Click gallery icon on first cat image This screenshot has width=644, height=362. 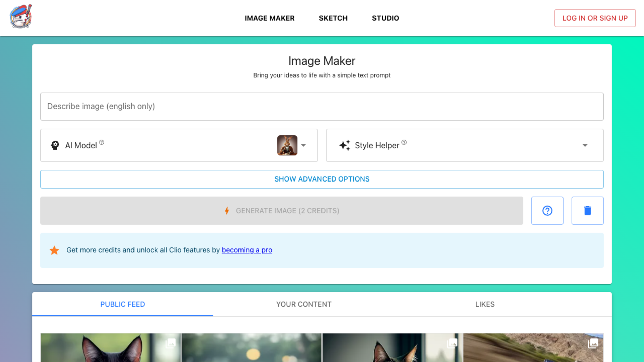pos(171,343)
